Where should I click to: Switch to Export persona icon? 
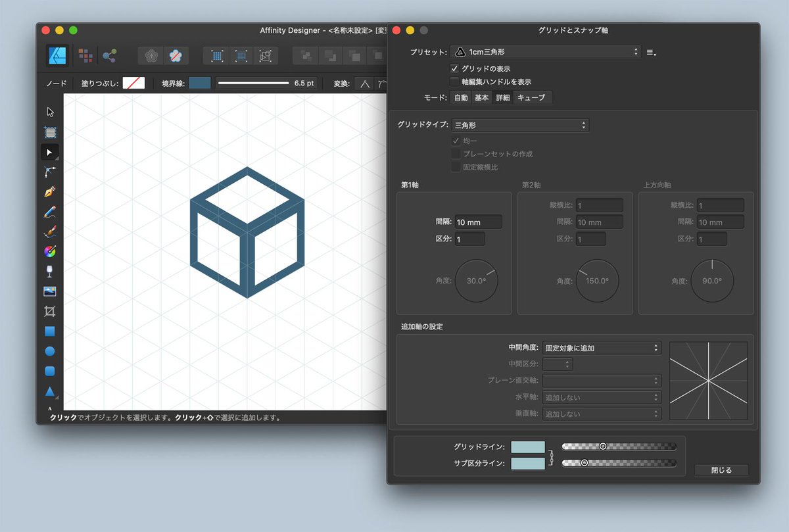[110, 56]
